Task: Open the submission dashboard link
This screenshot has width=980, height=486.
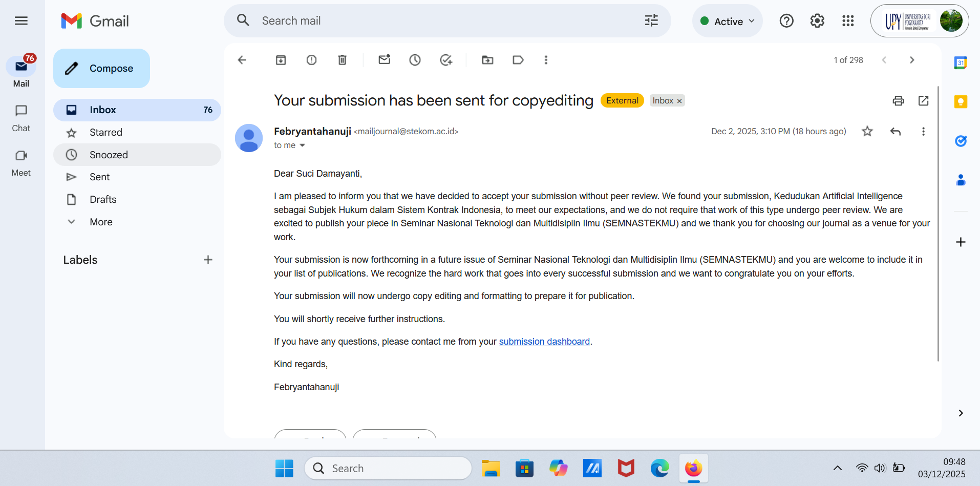Action: point(544,342)
